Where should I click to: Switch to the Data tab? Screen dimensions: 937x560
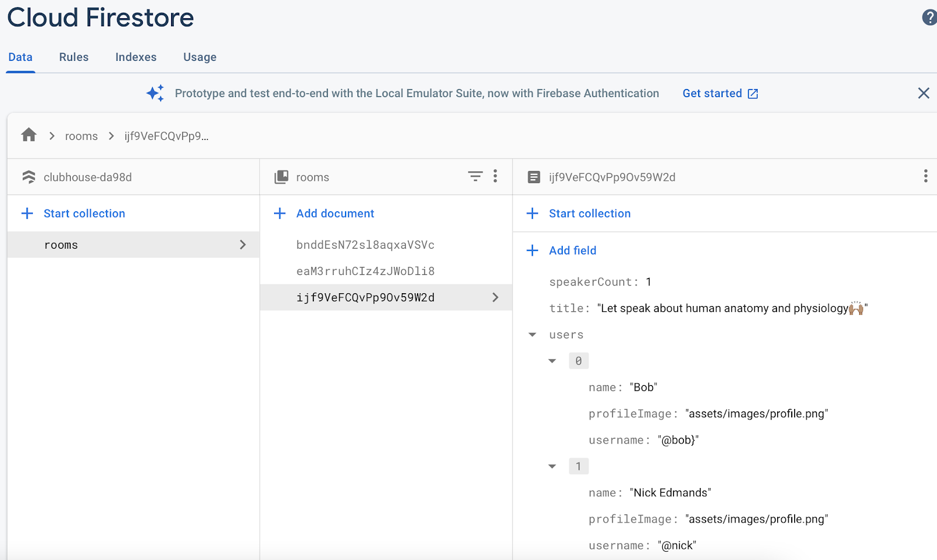[x=20, y=57]
